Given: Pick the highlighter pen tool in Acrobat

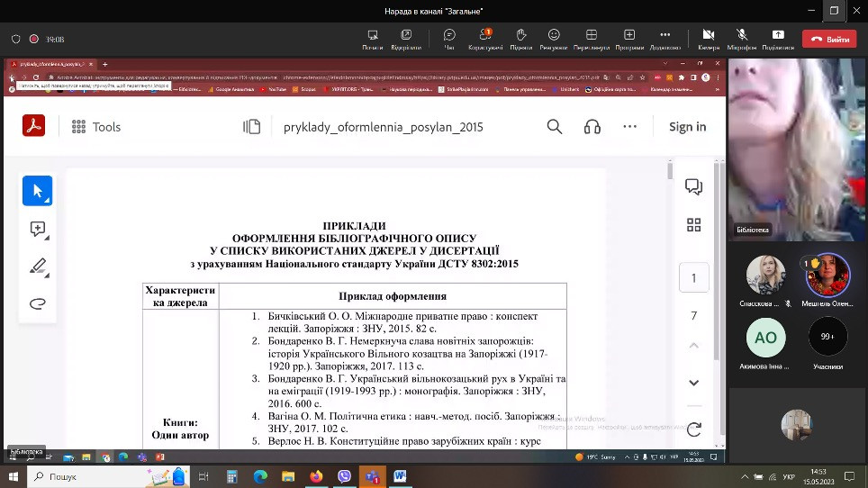Looking at the screenshot, I should point(38,267).
